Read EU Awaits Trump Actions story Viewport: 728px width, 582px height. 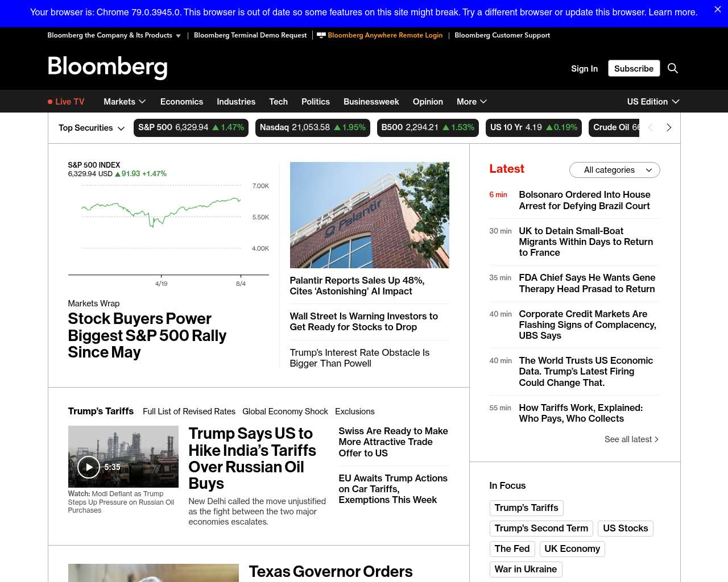click(x=393, y=489)
